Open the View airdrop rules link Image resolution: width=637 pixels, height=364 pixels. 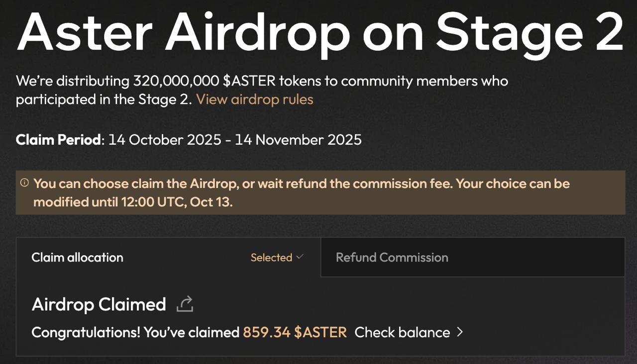255,99
